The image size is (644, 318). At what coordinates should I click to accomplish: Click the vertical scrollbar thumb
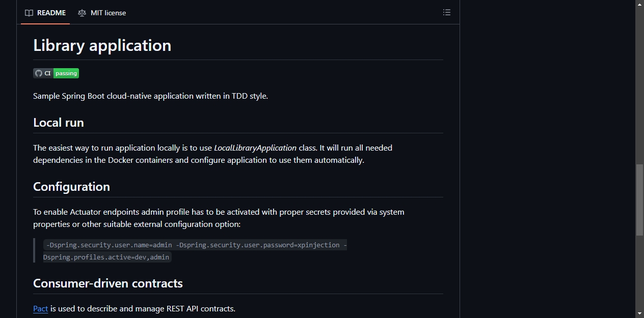639,199
